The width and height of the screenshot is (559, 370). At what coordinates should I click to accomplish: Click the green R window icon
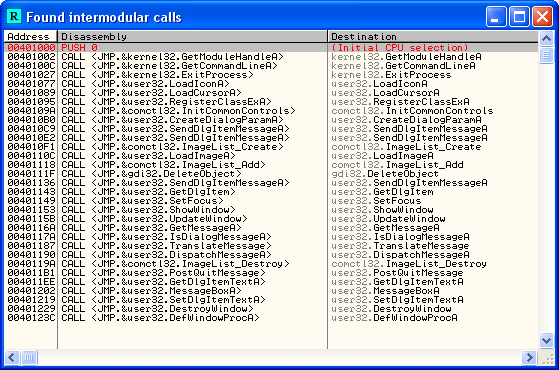(14, 16)
